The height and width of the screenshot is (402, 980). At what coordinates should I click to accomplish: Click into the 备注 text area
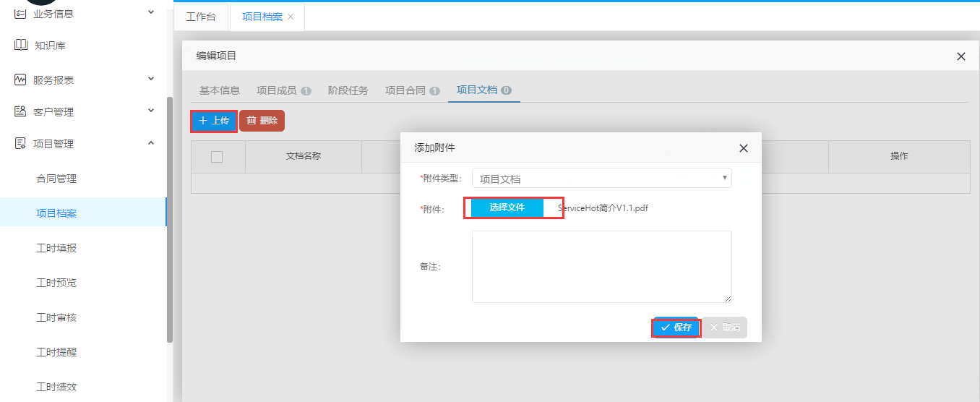click(601, 266)
